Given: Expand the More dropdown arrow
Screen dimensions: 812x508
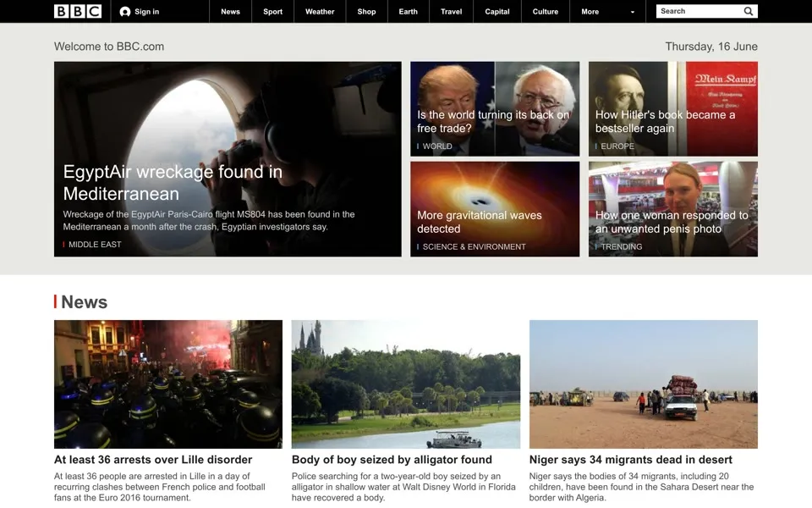Looking at the screenshot, I should pos(633,12).
